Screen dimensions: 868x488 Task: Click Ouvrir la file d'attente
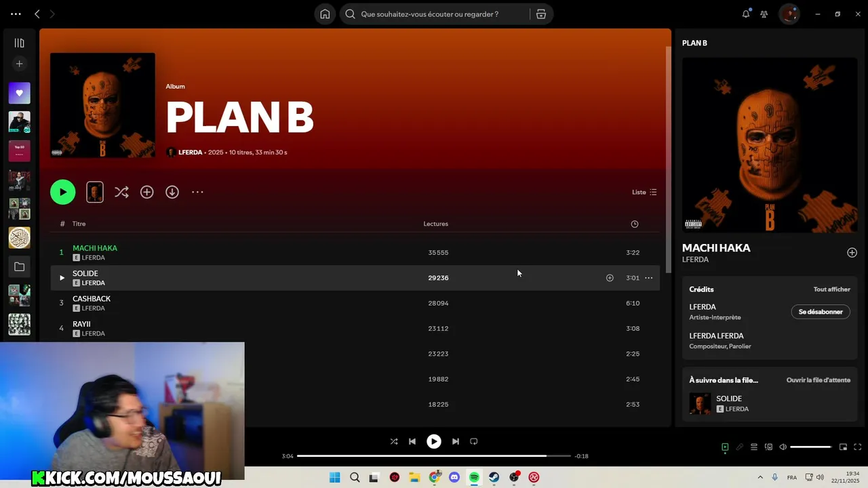pyautogui.click(x=818, y=380)
